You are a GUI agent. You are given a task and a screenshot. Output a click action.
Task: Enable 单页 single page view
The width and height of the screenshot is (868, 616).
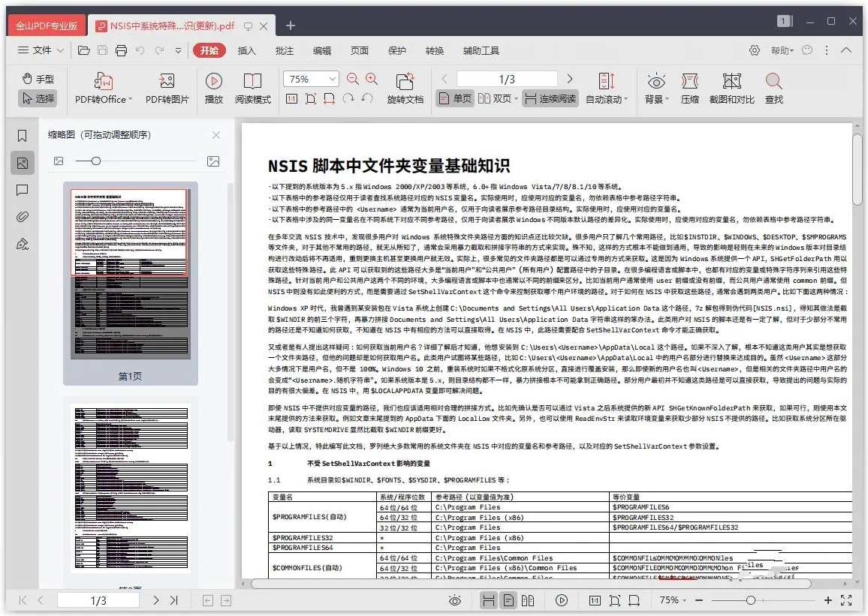click(x=454, y=98)
